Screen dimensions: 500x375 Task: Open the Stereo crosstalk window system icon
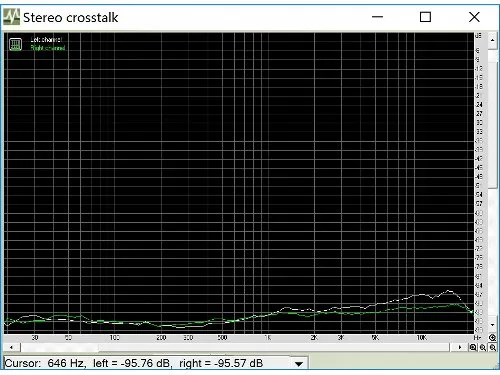[x=12, y=17]
